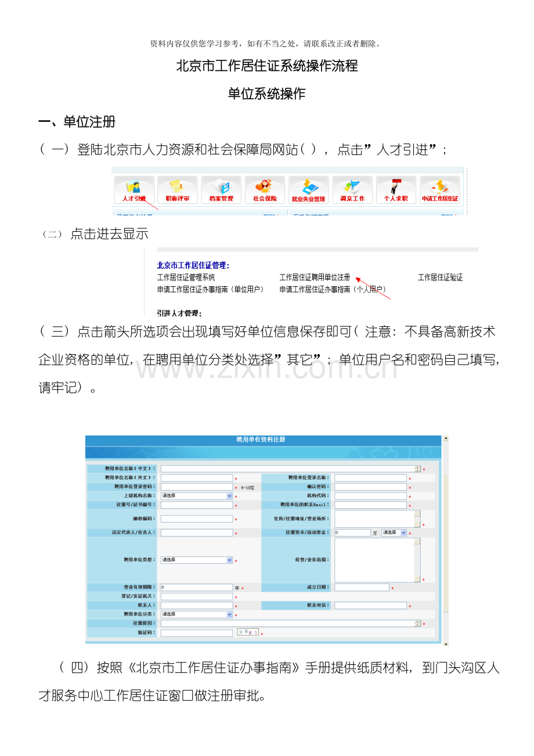The height and width of the screenshot is (756, 534).
Task: Open 申请工作居住证办事指南（单位用户） link
Action: pyautogui.click(x=210, y=289)
